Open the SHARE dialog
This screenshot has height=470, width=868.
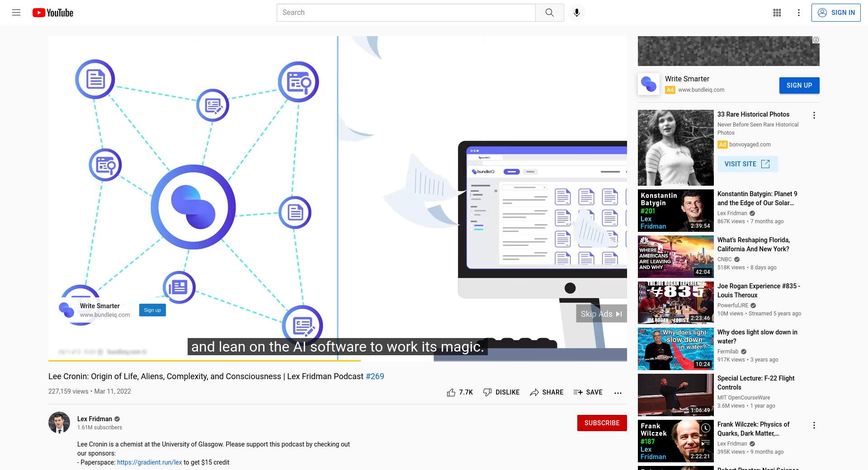click(x=547, y=392)
